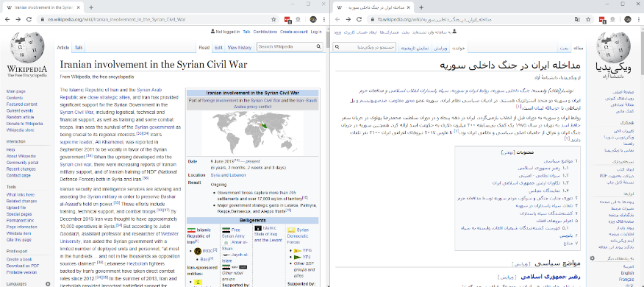
Task: Open Random article sidebar link
Action: pos(20,117)
